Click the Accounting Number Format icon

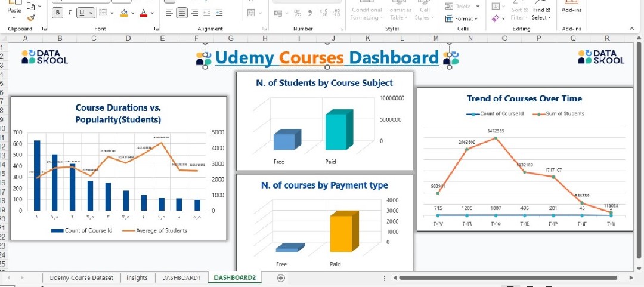pos(278,13)
